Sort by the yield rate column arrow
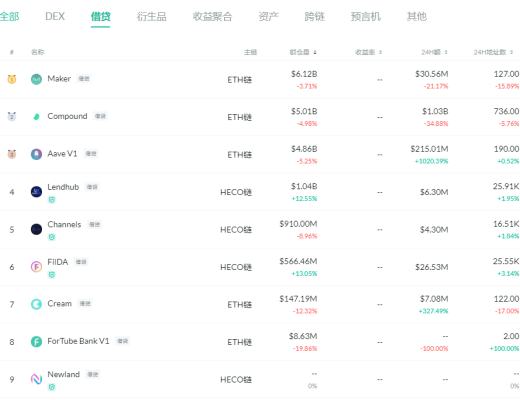This screenshot has width=520, height=400. tap(380, 52)
